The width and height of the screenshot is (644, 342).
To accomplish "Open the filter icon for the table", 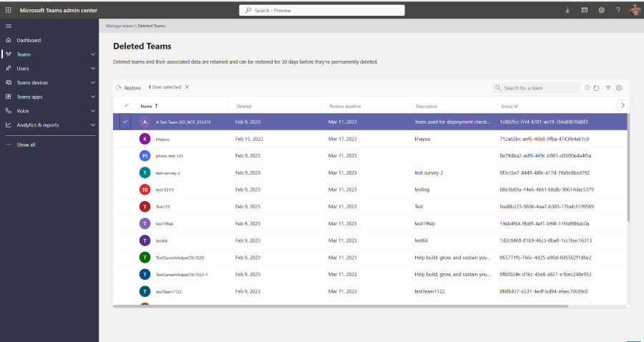I will pyautogui.click(x=608, y=88).
